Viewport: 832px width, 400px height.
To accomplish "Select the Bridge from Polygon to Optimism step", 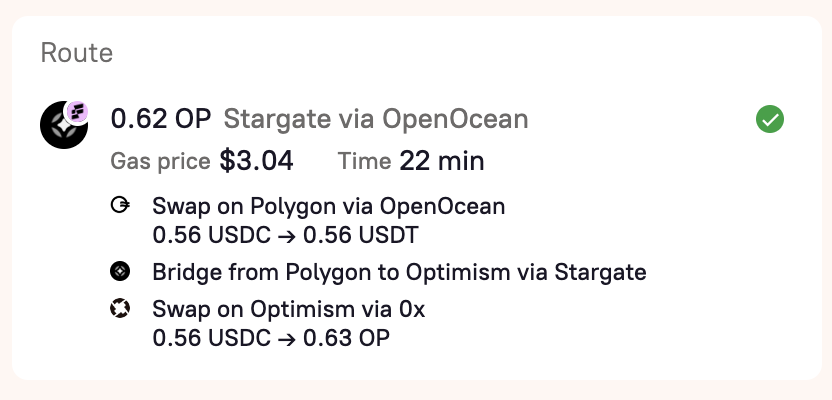I will (x=399, y=273).
